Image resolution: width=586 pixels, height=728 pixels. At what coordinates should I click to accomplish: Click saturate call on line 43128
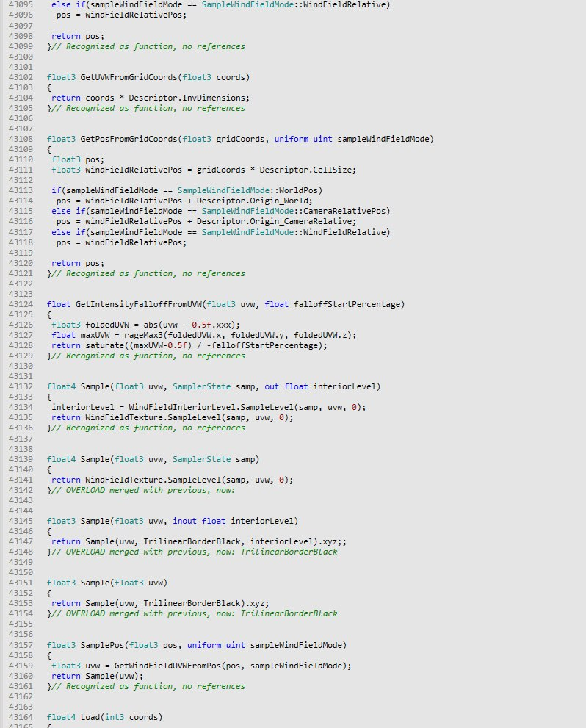(x=105, y=345)
